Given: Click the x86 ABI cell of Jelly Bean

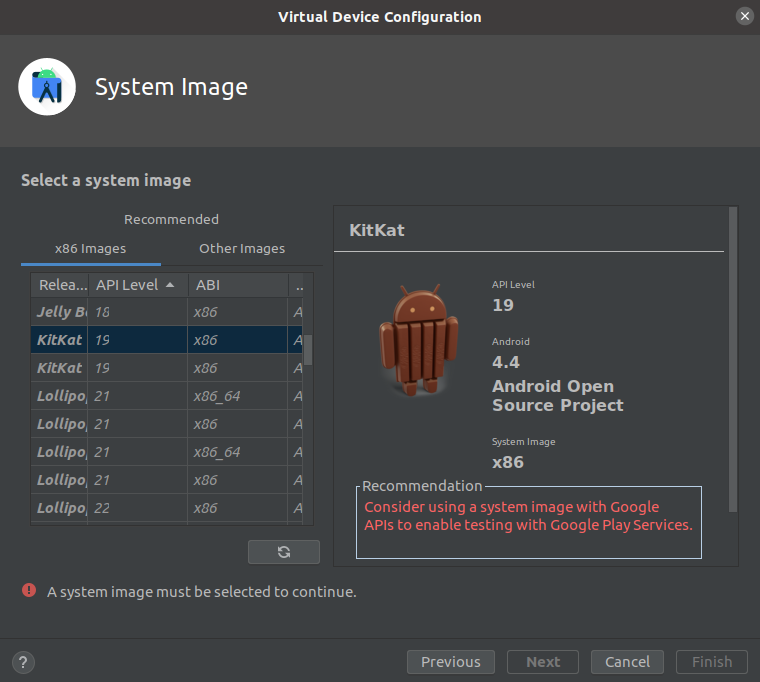Looking at the screenshot, I should 238,312.
